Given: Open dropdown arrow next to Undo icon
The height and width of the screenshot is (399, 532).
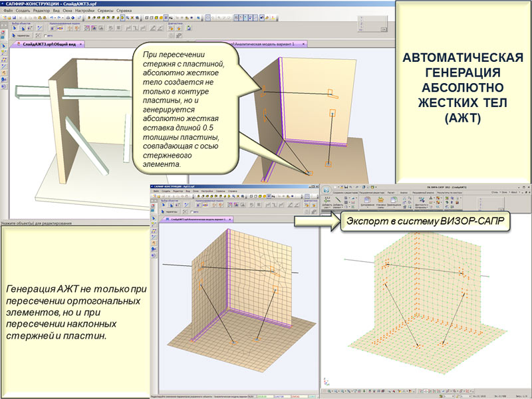Looking at the screenshot, I should [x=56, y=18].
